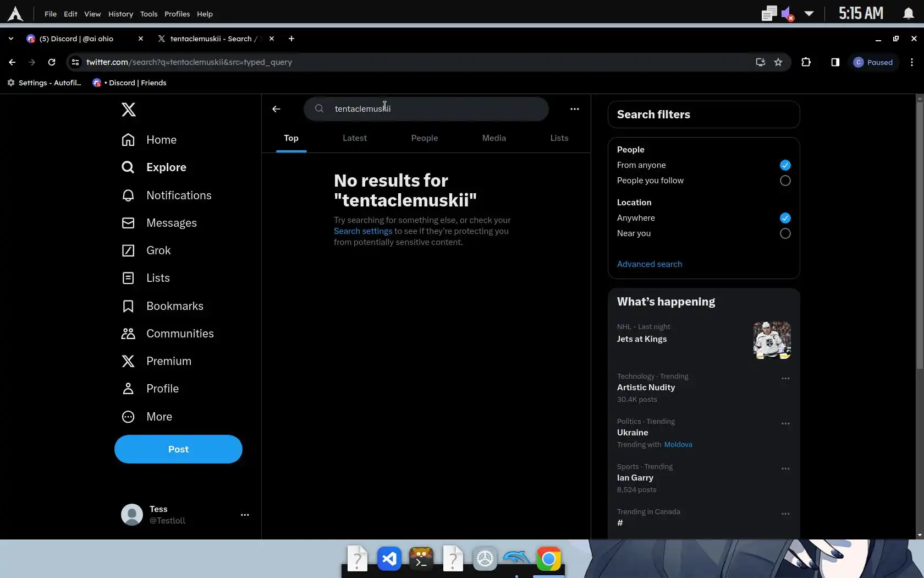The height and width of the screenshot is (578, 924).
Task: Click install app icon in address bar
Action: coord(760,62)
